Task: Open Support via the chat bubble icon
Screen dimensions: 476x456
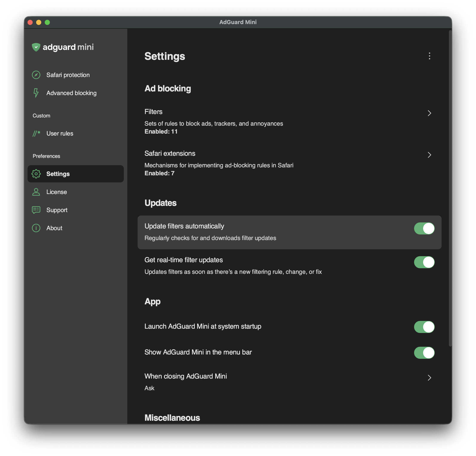Action: [36, 210]
